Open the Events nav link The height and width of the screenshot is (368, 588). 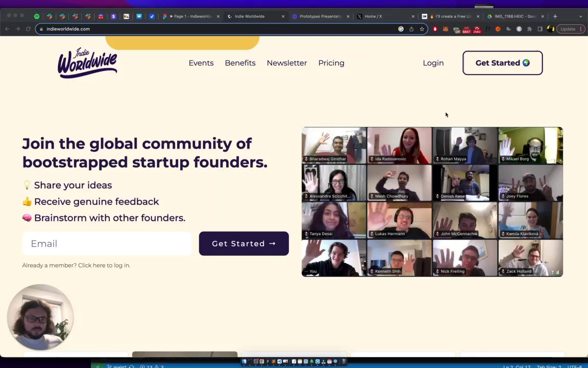[201, 63]
